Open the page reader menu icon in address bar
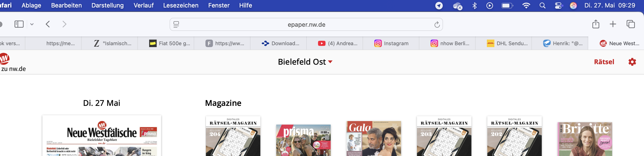 (176, 24)
